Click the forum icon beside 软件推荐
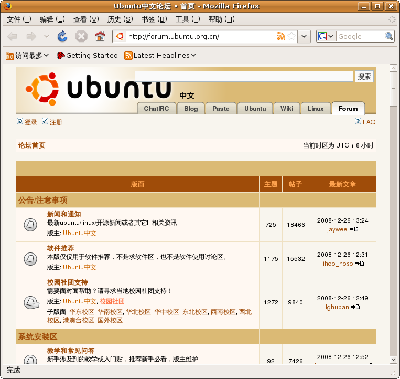 tap(30, 259)
